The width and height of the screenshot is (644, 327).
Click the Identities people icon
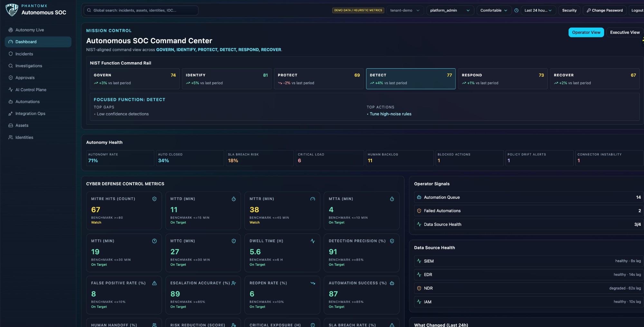click(11, 137)
